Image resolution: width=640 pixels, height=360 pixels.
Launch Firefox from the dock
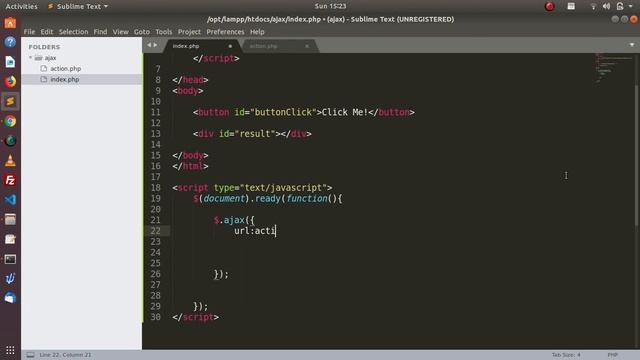(10, 81)
